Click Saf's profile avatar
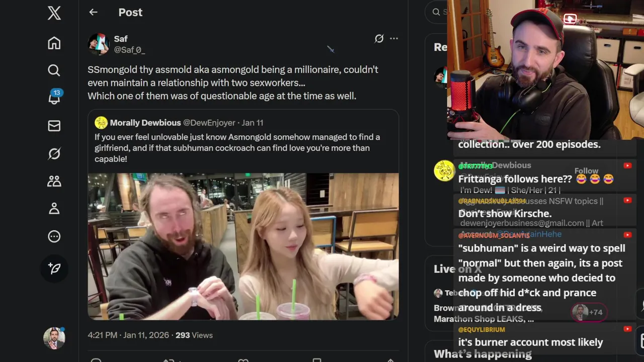This screenshot has height=362, width=644. coord(99,44)
